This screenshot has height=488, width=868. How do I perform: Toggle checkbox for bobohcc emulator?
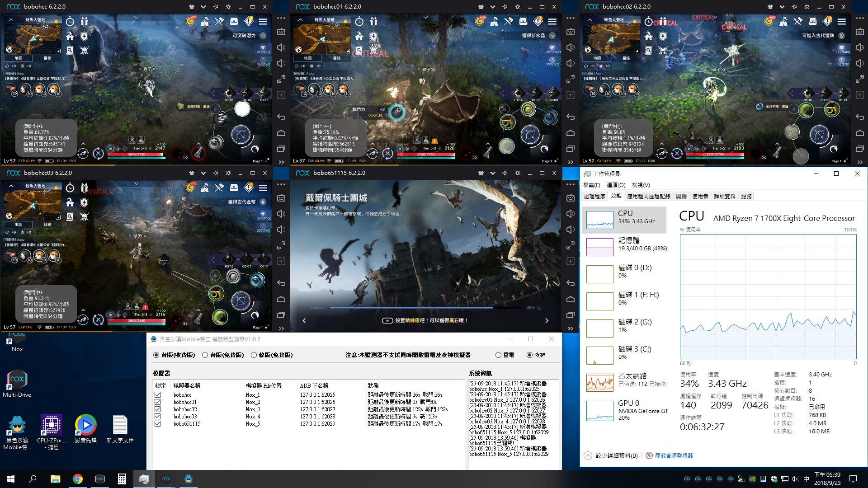tap(157, 395)
